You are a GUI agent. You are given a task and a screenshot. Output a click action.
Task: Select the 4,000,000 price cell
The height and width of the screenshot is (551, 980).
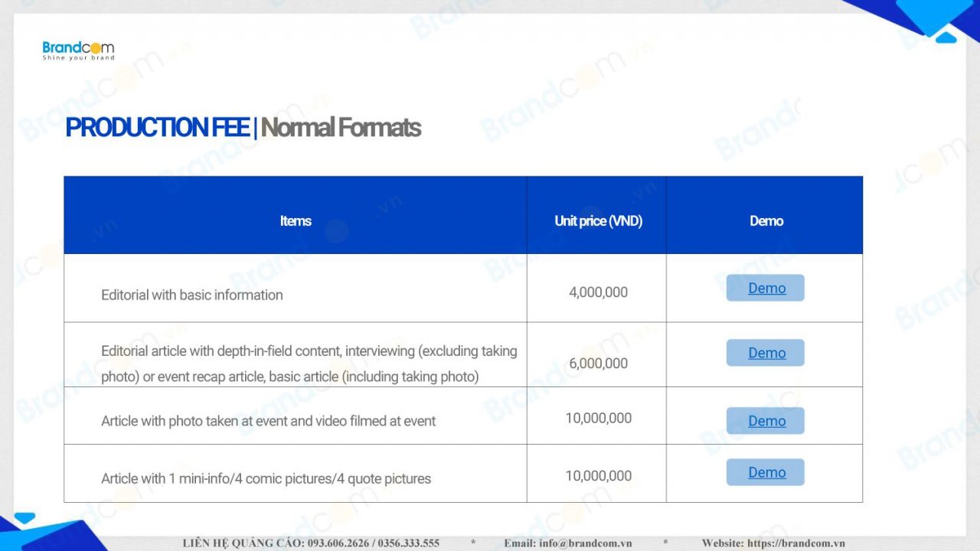(598, 292)
